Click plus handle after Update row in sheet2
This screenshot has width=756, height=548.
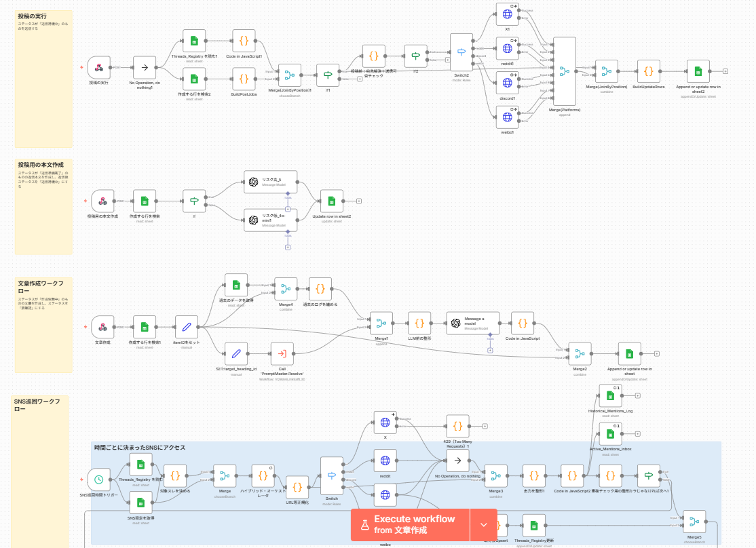click(x=359, y=201)
